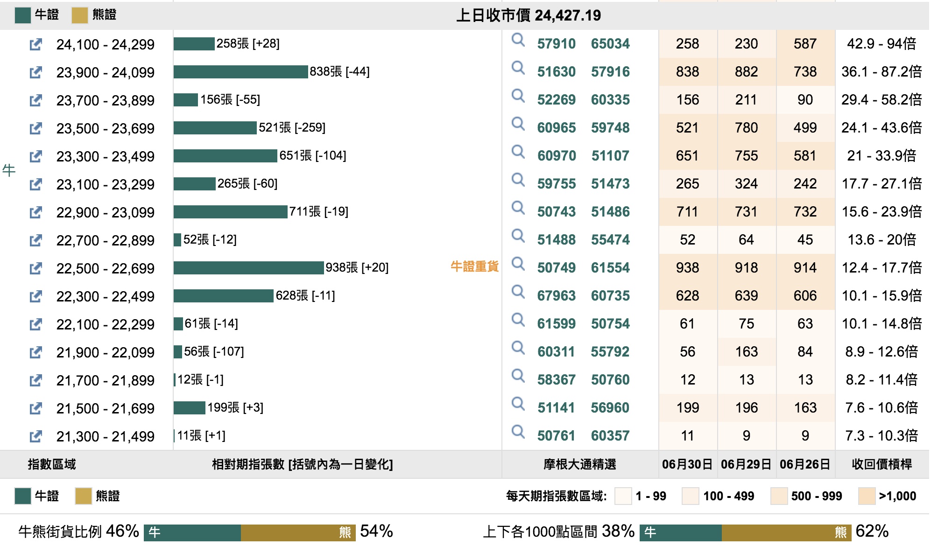
Task: Click external link icon beside 21,300 - 21,499
Action: (x=35, y=436)
